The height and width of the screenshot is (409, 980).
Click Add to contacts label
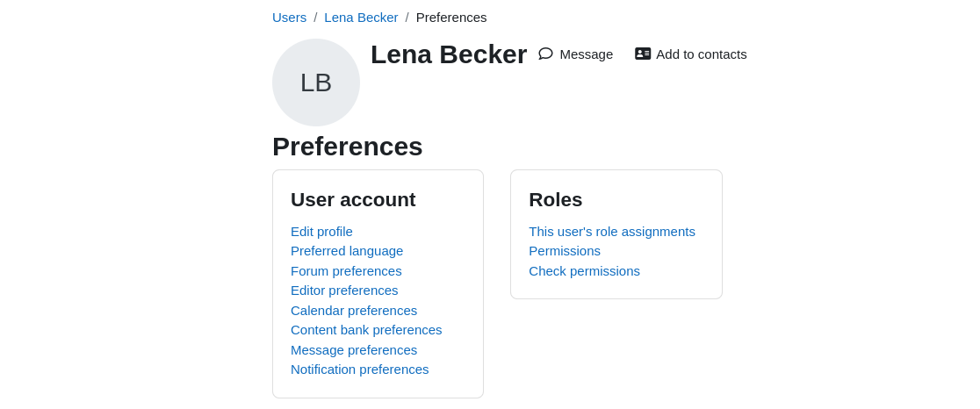[x=702, y=54]
